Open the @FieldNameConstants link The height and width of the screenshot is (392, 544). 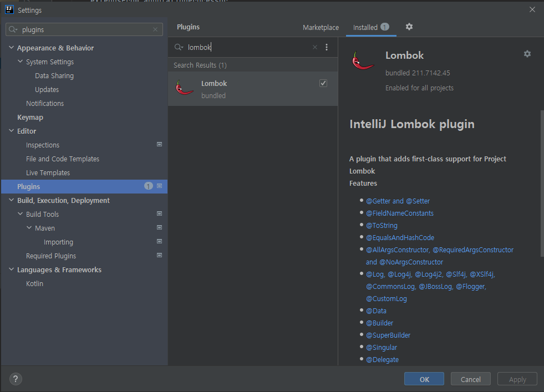click(x=400, y=213)
